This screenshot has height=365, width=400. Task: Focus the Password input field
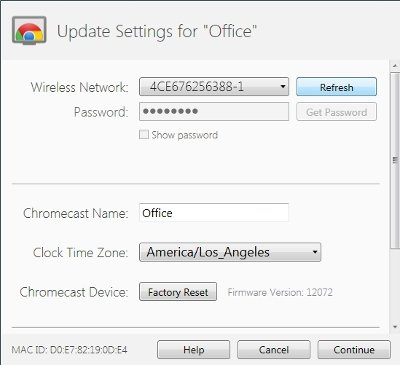(x=214, y=111)
